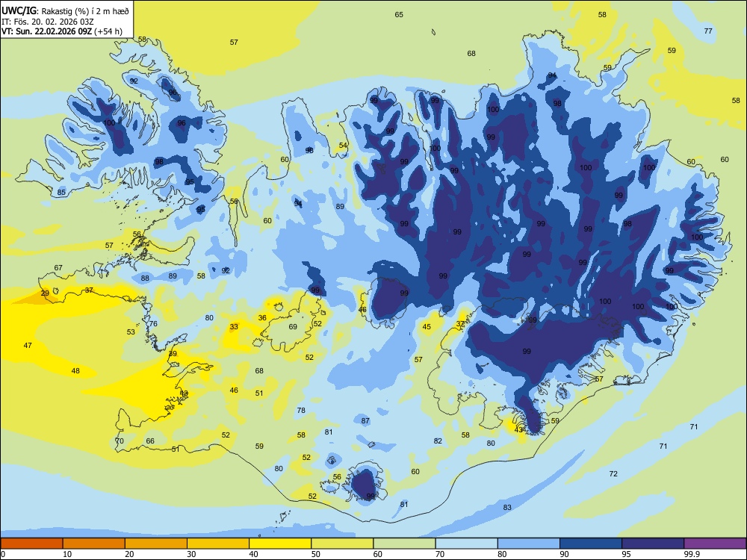
Task: Pick the yellow-green 50–60 legend swatch
Action: tap(342, 544)
